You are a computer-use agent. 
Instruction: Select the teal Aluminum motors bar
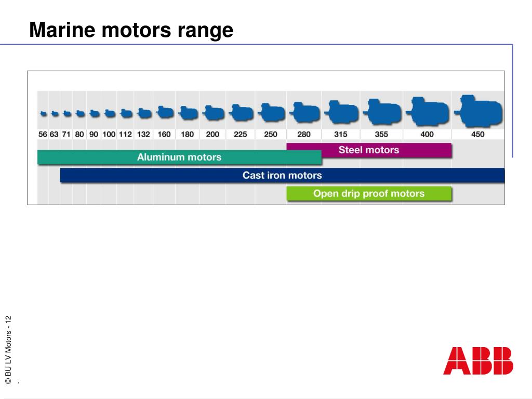(179, 157)
